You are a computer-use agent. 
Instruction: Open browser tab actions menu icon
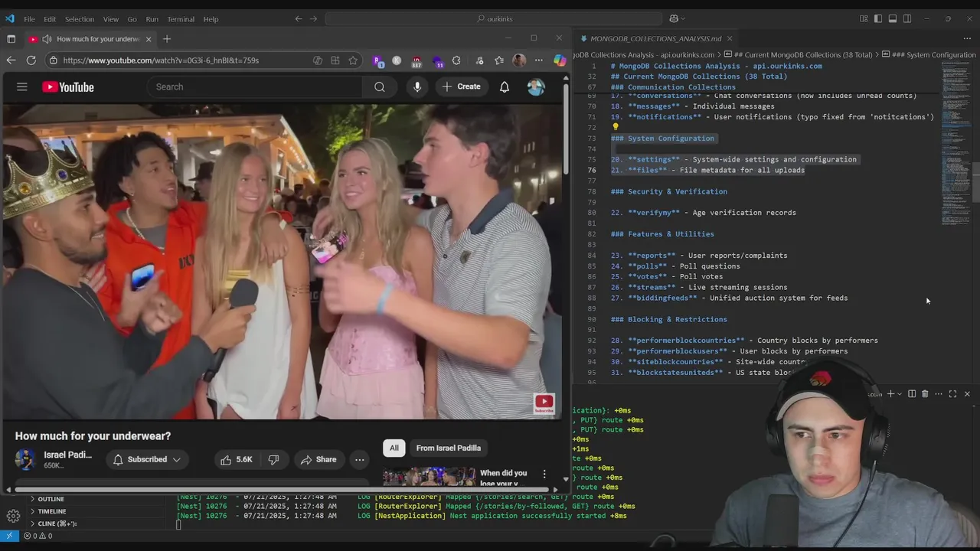(11, 39)
